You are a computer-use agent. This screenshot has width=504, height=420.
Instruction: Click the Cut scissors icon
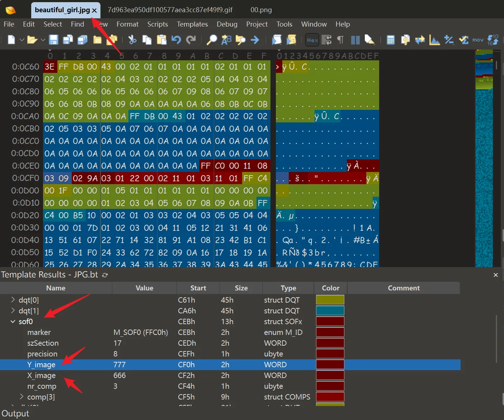(x=132, y=39)
